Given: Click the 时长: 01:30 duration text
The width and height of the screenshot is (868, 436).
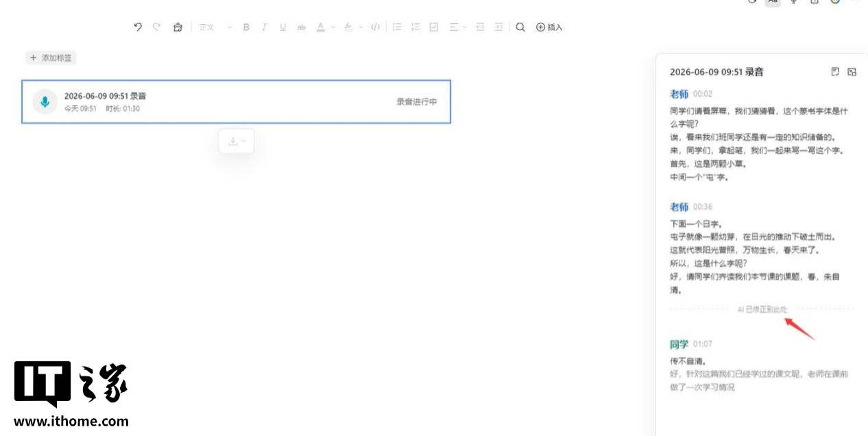Looking at the screenshot, I should point(123,108).
